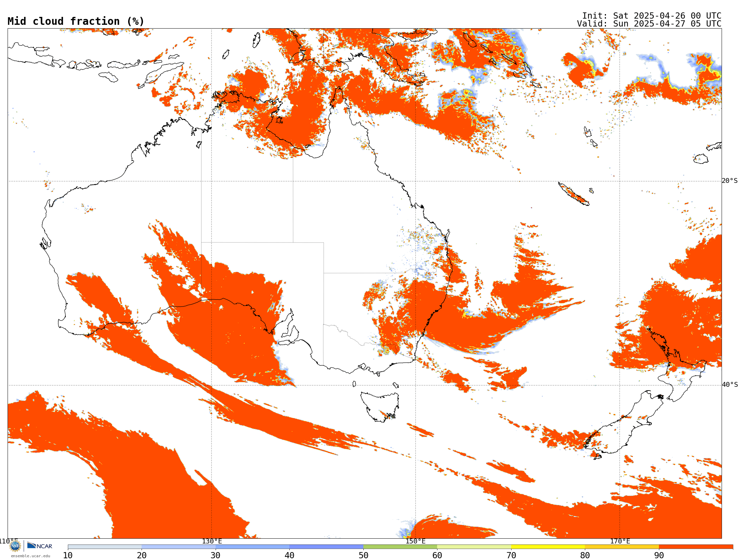
Task: Click the 130°E longitude label
Action: tap(212, 541)
